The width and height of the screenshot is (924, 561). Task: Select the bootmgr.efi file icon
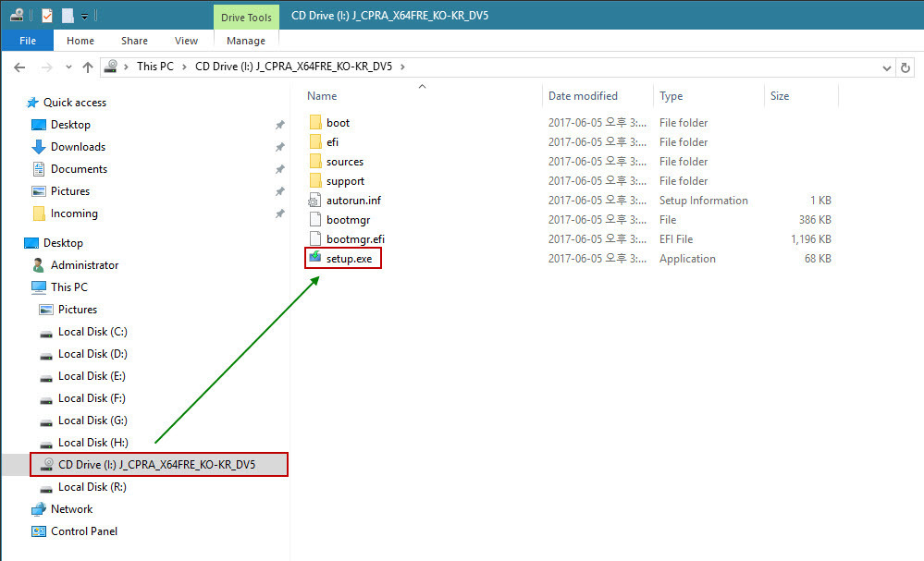coord(315,239)
